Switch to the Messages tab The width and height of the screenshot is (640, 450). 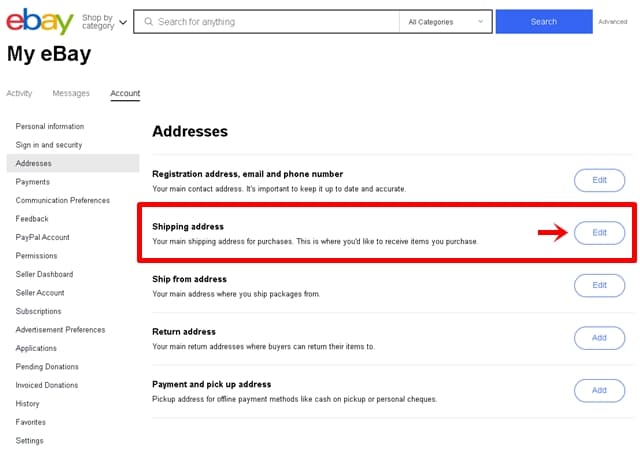71,93
